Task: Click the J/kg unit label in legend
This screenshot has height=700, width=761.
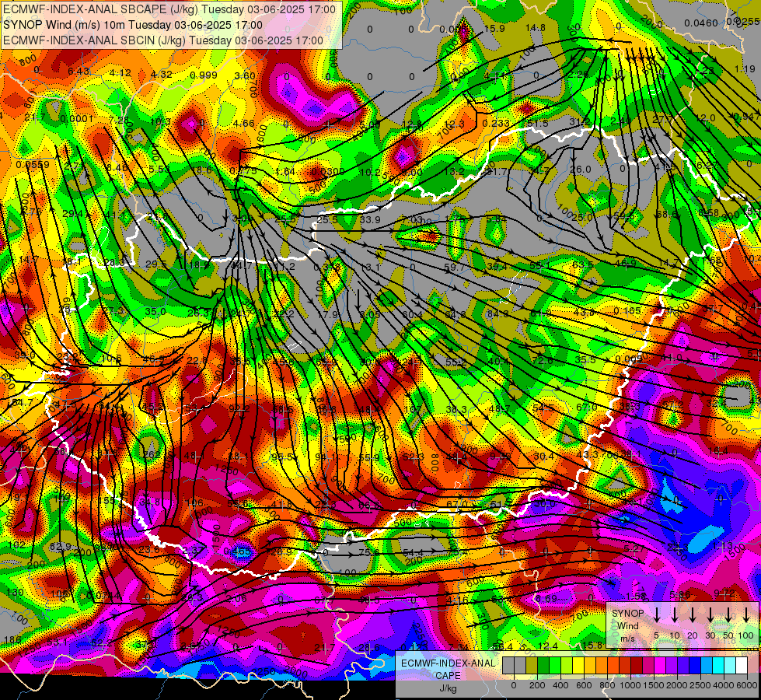Action: [448, 688]
